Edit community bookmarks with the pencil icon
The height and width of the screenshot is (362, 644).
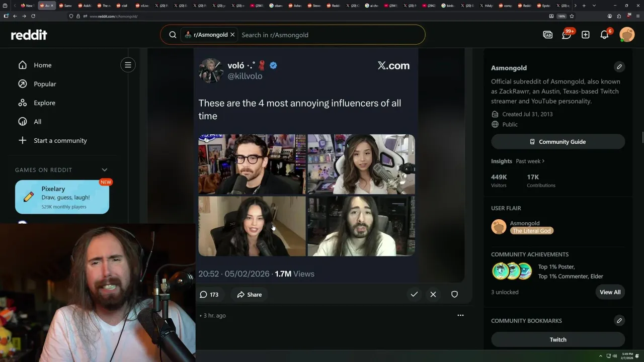coord(619,320)
